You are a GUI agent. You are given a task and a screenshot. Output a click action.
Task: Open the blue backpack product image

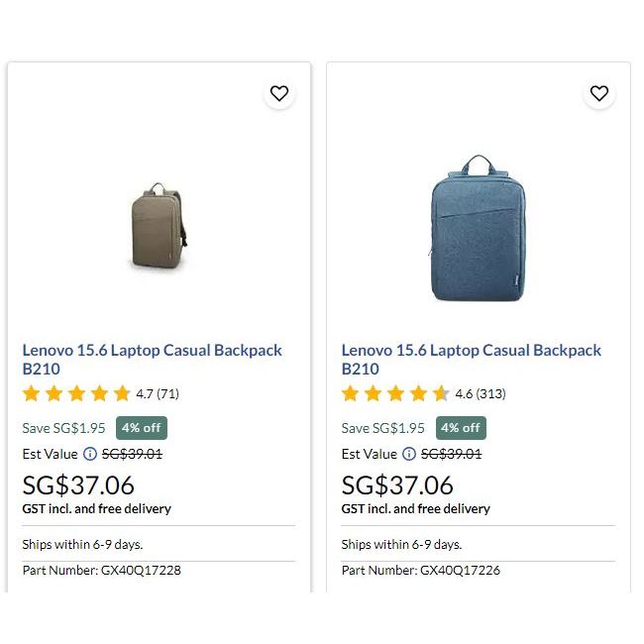(478, 230)
